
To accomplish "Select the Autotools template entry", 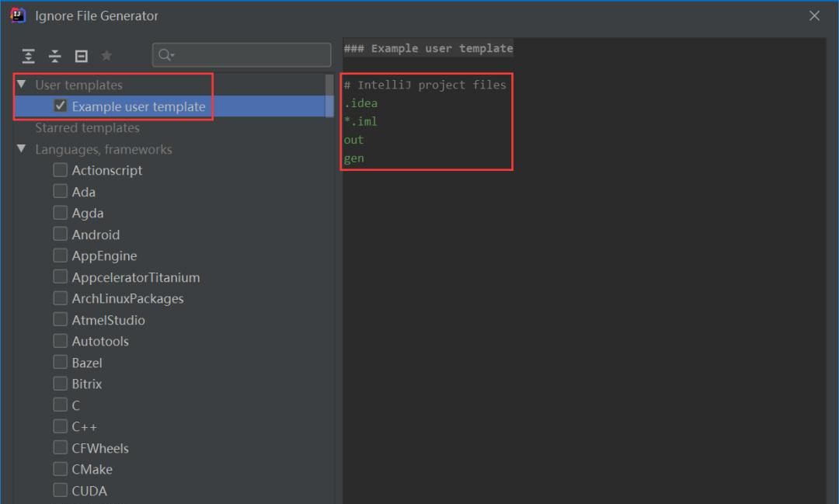I will [100, 341].
